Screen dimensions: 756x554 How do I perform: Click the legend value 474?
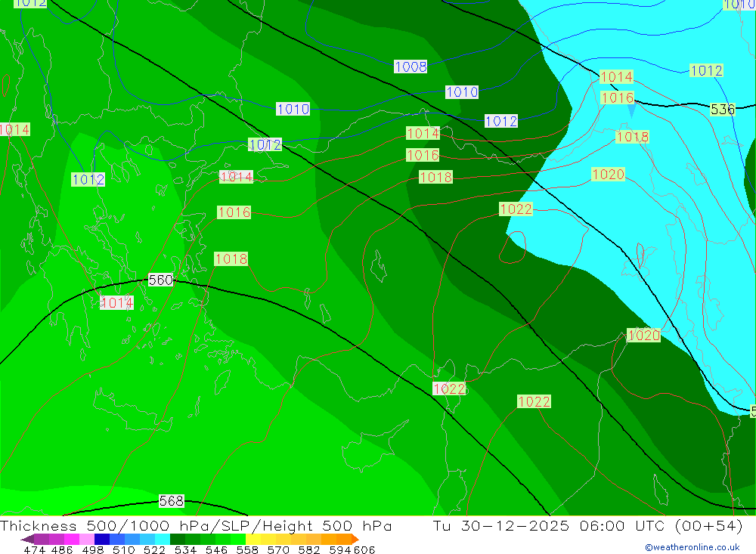(34, 549)
